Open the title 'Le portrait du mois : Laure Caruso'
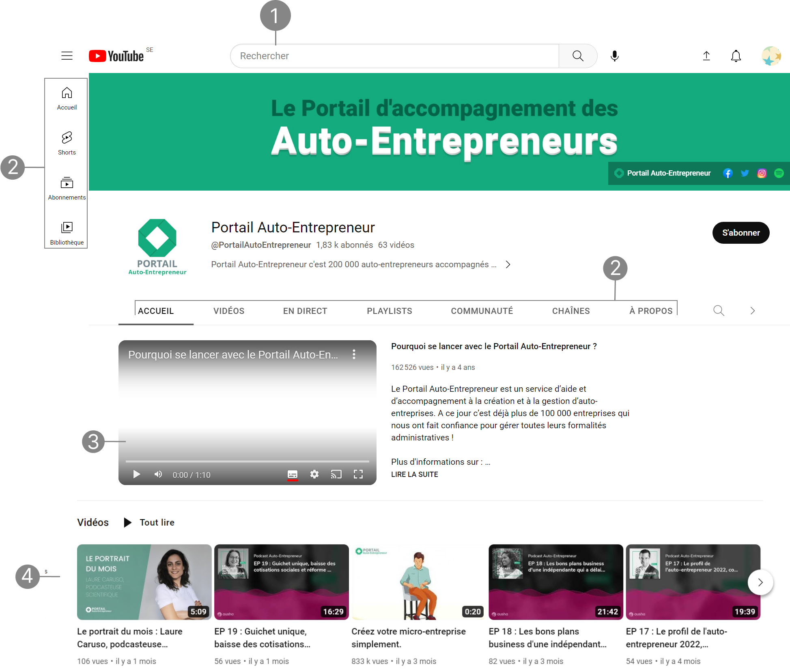The image size is (790, 672). click(130, 638)
